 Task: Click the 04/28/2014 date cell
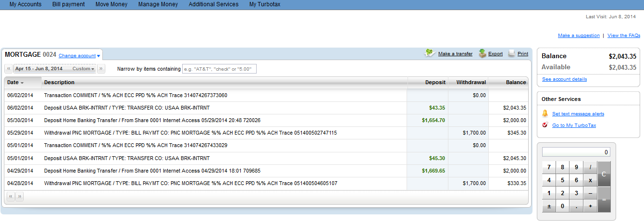coord(20,183)
